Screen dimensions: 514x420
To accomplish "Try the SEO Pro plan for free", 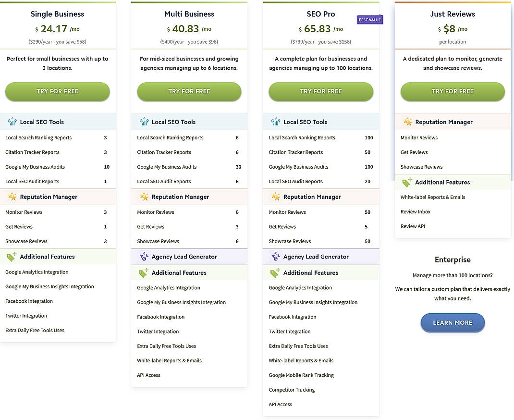I will click(x=320, y=91).
